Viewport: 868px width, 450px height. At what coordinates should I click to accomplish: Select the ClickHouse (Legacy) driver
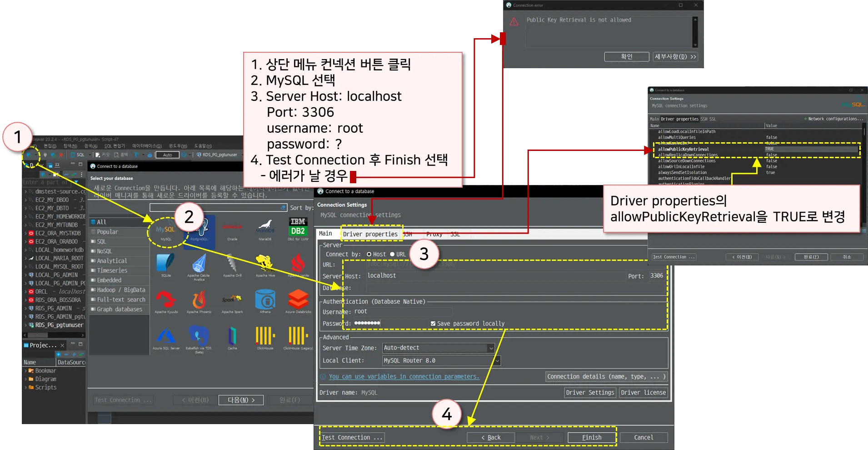pos(298,338)
